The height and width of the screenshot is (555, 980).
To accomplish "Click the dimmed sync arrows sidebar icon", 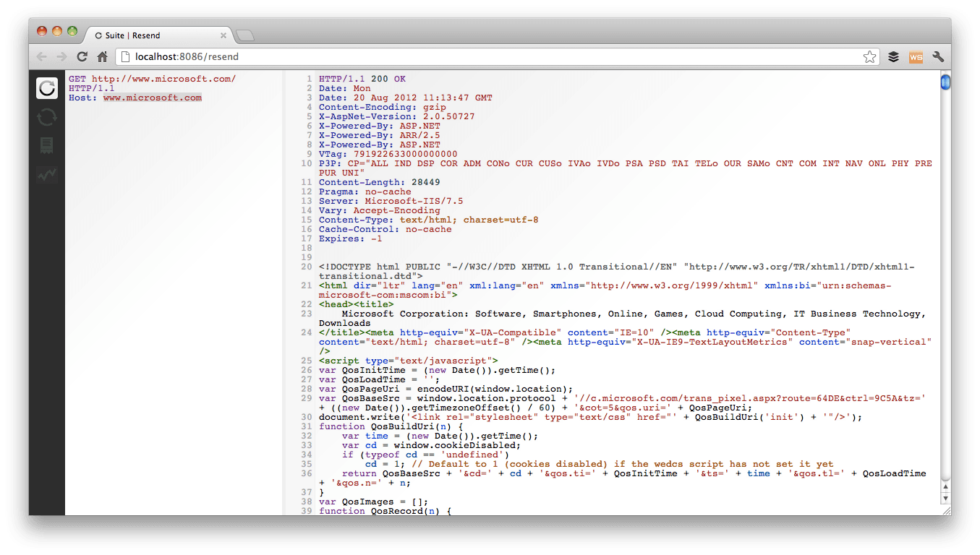I will [47, 117].
